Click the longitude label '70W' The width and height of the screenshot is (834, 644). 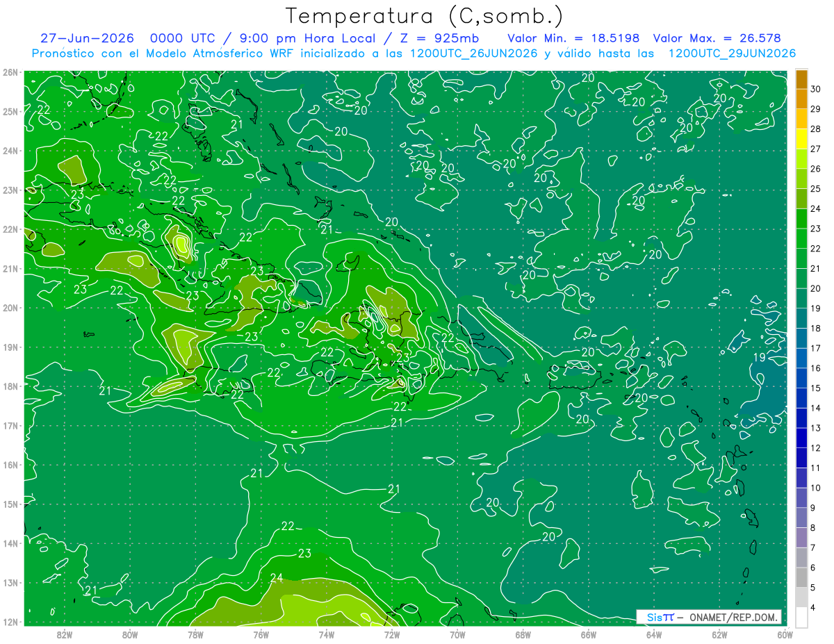[x=457, y=634]
